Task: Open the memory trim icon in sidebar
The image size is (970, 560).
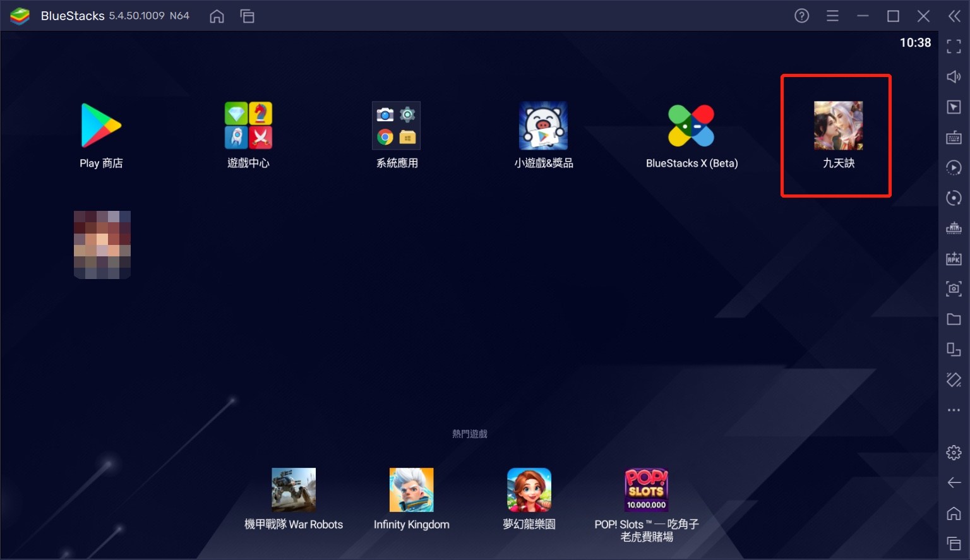Action: click(x=954, y=228)
